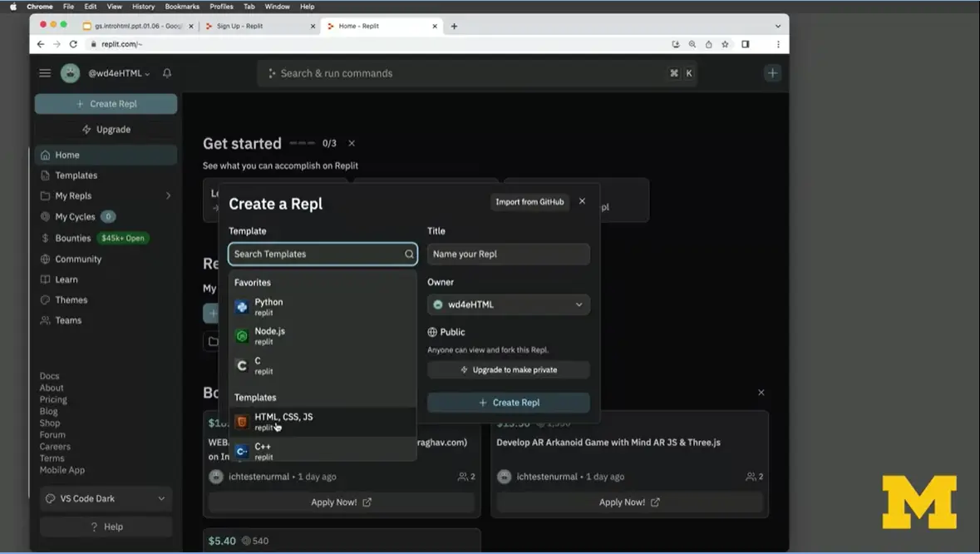Open the notifications bell
The image size is (980, 554).
click(x=167, y=73)
